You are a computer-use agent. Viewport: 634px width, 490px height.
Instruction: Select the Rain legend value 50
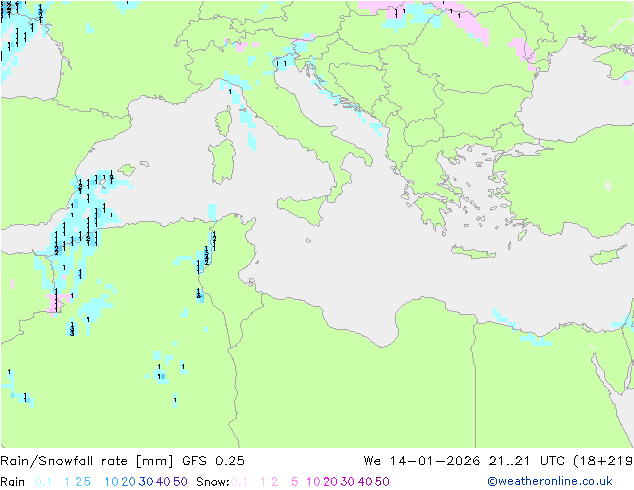point(180,482)
